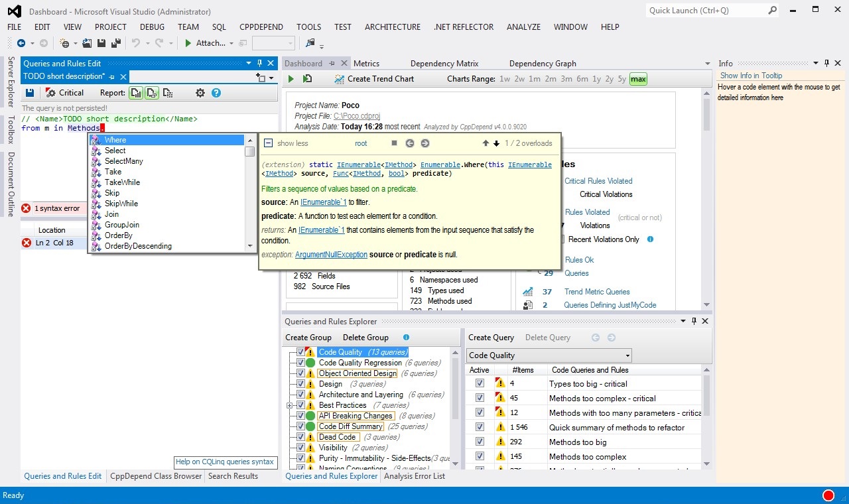
Task: Click the New Project icon in toolbar
Action: tap(65, 43)
